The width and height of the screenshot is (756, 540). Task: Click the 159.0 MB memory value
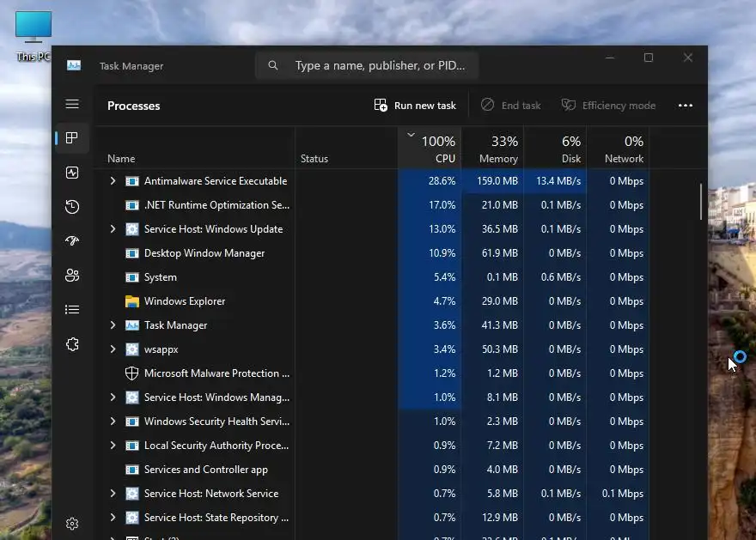497,181
